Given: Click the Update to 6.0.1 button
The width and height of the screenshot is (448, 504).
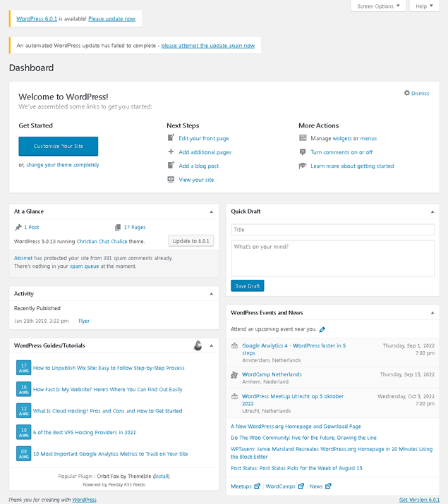Looking at the screenshot, I should click(191, 241).
